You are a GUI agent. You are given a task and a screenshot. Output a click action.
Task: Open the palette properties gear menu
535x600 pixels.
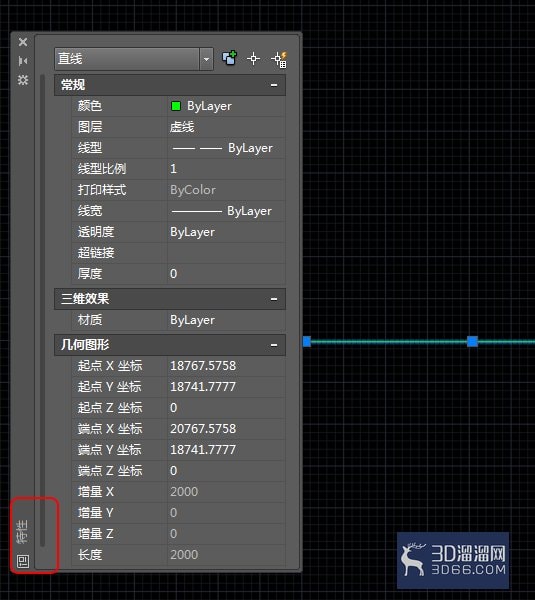23,80
